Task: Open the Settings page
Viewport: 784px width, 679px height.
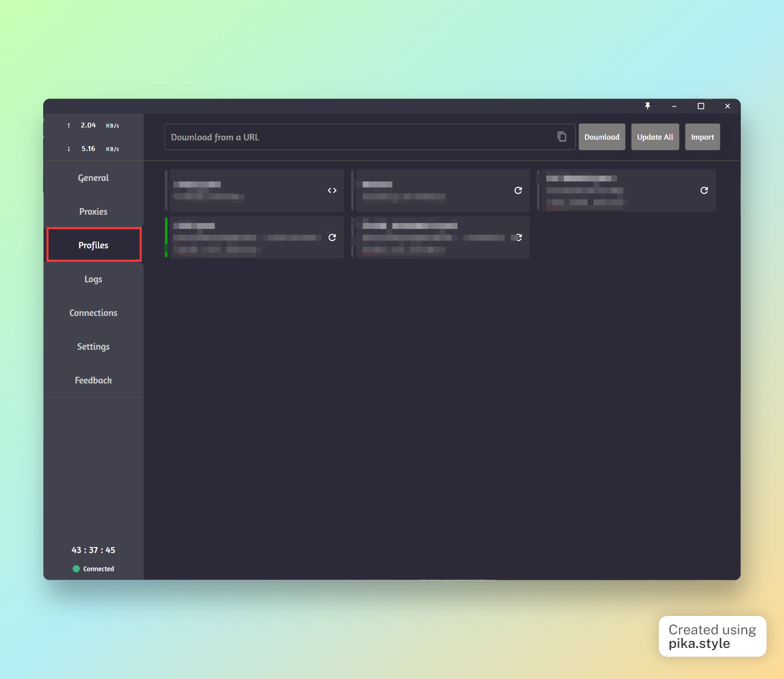Action: (93, 346)
